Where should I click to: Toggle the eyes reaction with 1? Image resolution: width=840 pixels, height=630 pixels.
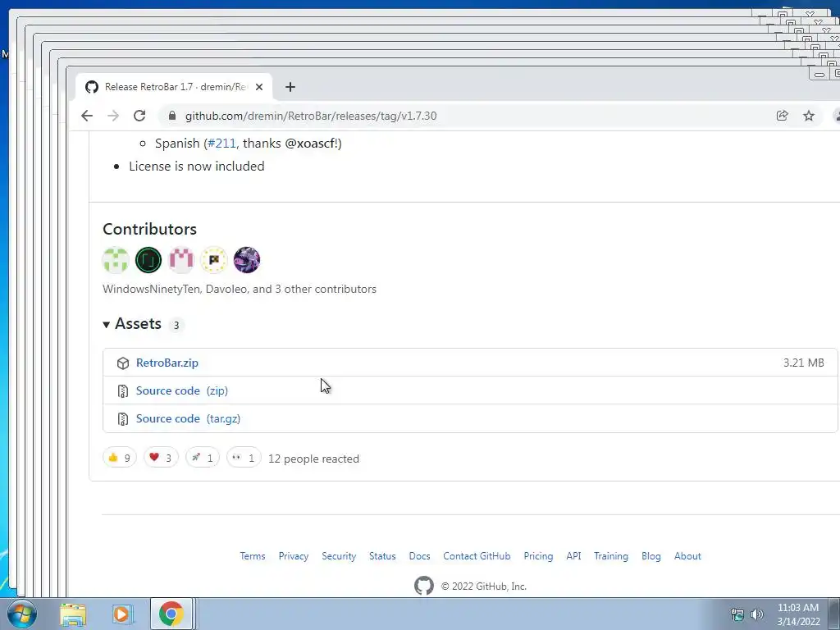[244, 458]
